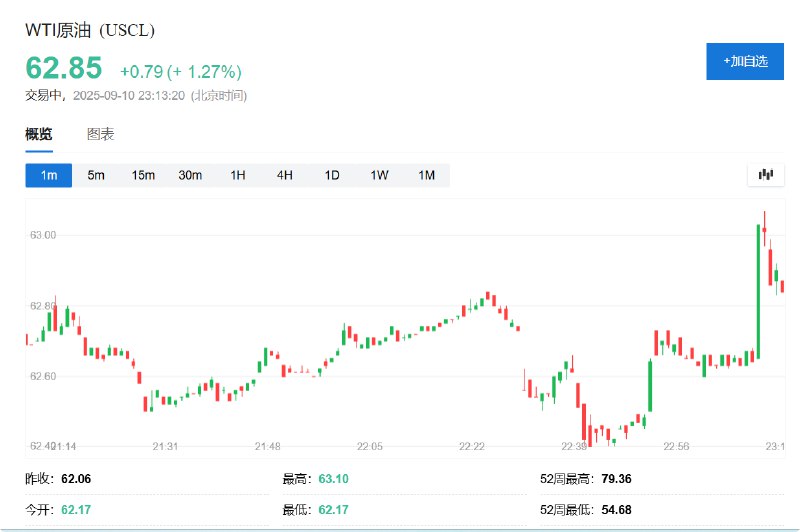Add WTI to watchlist with +加自选
The height and width of the screenshot is (532, 800).
(x=745, y=61)
